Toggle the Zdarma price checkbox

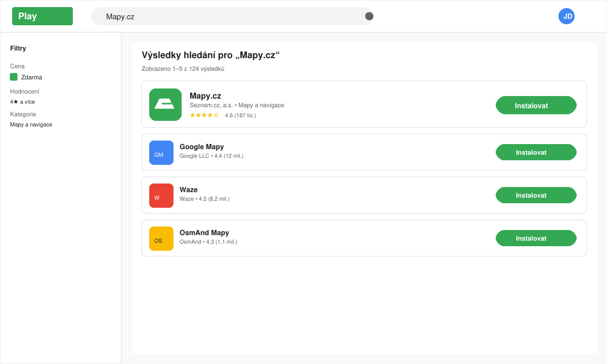[14, 77]
